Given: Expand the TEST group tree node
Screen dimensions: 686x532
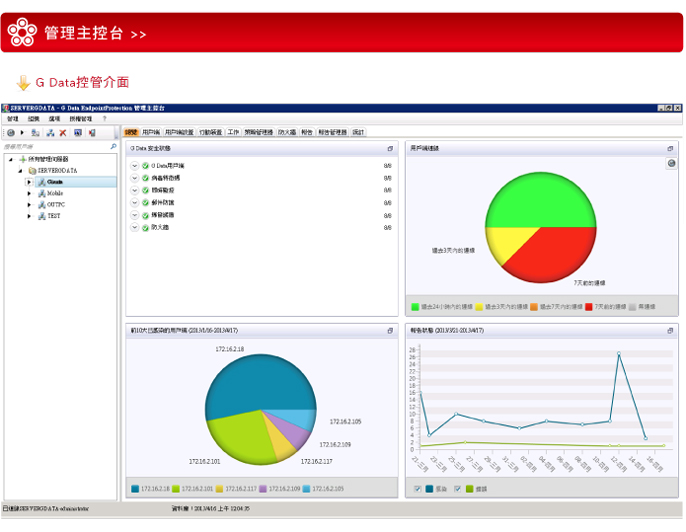Looking at the screenshot, I should 29,216.
